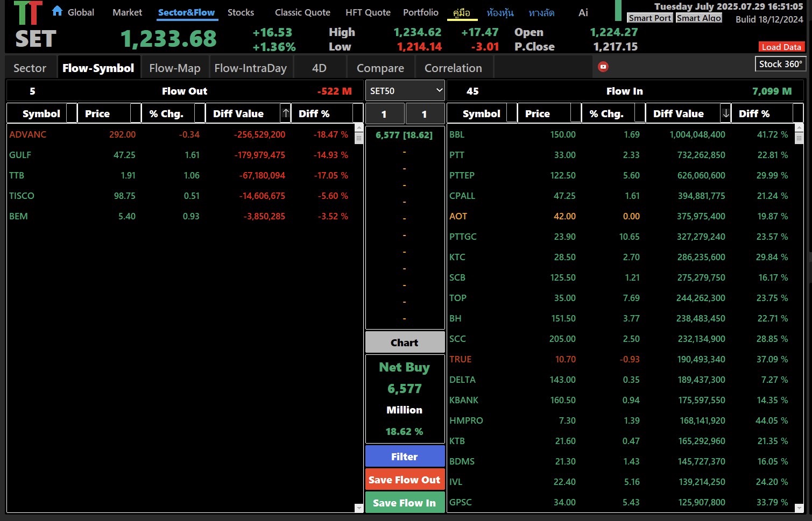Toggle the sort box next to Flow In Symbol header
812x521 pixels.
pyautogui.click(x=512, y=113)
